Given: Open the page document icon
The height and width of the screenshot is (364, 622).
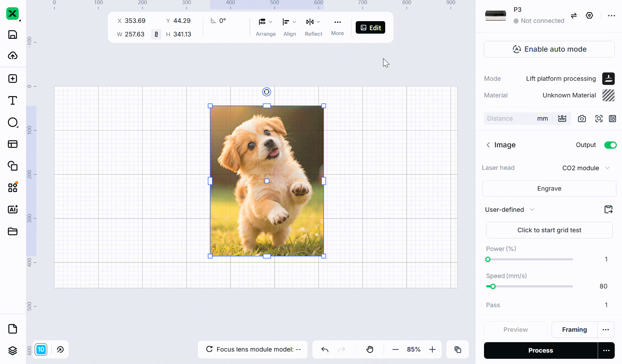Looking at the screenshot, I should pyautogui.click(x=12, y=329).
